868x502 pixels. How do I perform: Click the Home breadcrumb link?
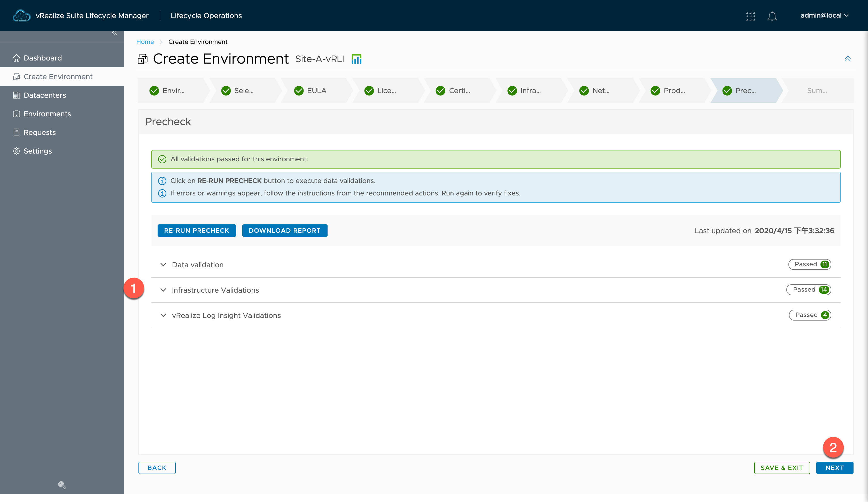click(x=145, y=42)
